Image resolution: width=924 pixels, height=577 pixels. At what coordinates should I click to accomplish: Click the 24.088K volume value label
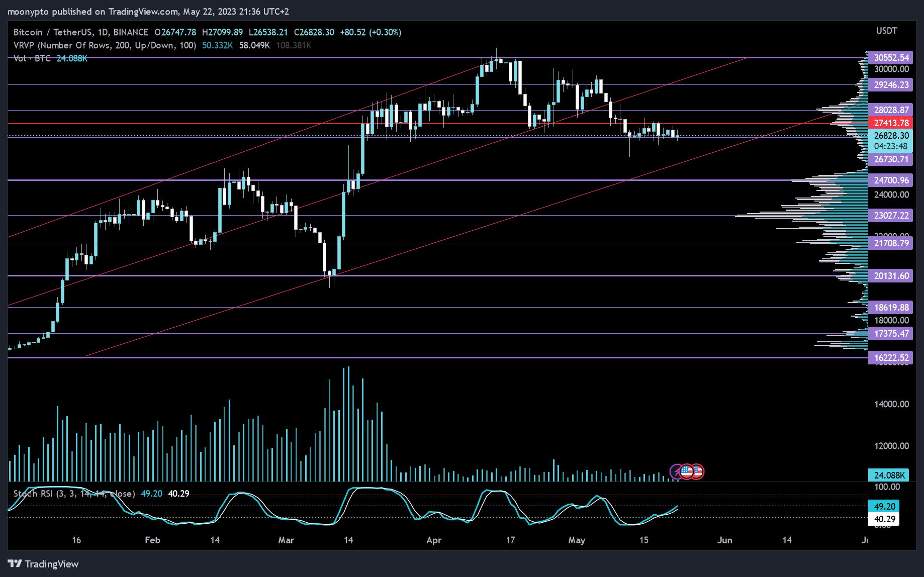[x=889, y=475]
